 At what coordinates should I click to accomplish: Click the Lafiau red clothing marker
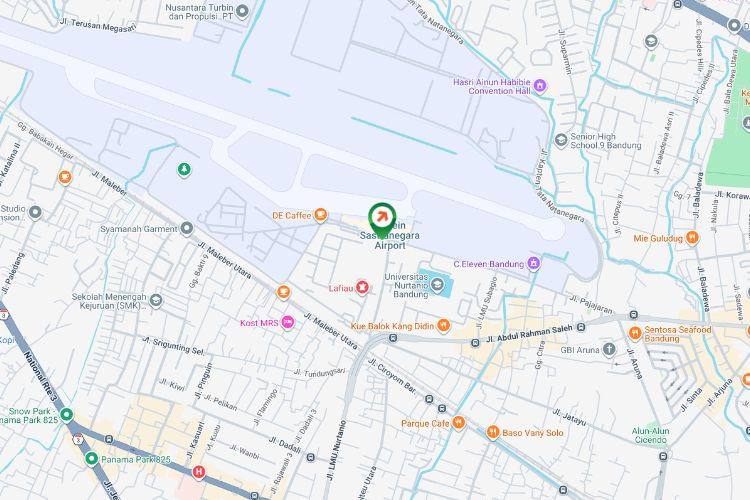362,288
